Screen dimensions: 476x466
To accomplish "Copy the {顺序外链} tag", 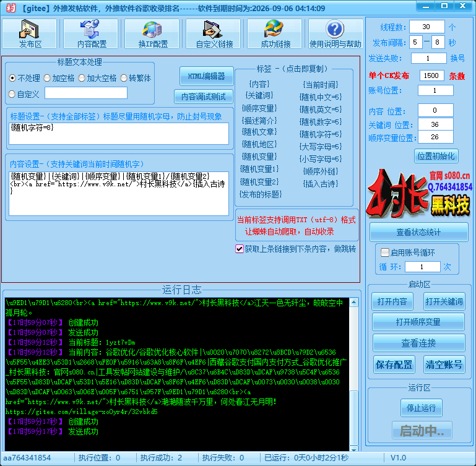I will pyautogui.click(x=321, y=171).
